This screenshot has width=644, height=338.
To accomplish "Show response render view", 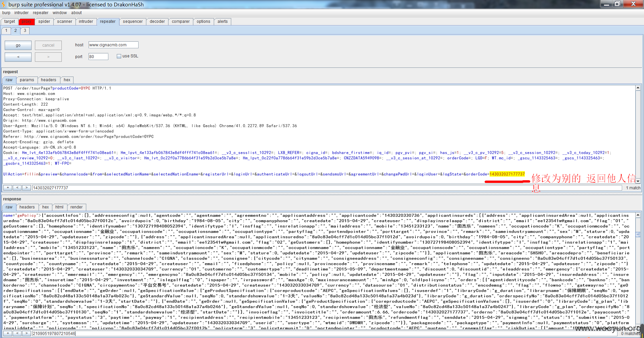I will pos(77,207).
